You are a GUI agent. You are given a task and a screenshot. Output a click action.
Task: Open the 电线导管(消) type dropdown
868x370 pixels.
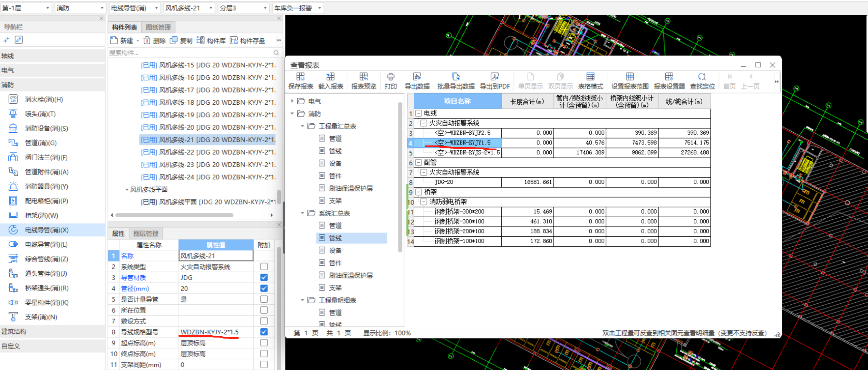click(x=135, y=8)
